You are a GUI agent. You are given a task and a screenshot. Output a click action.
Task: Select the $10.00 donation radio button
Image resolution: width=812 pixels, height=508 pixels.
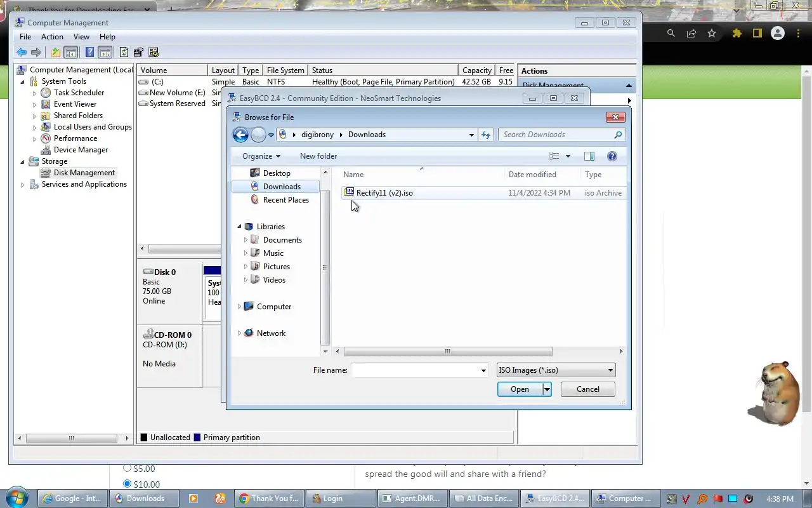127,484
